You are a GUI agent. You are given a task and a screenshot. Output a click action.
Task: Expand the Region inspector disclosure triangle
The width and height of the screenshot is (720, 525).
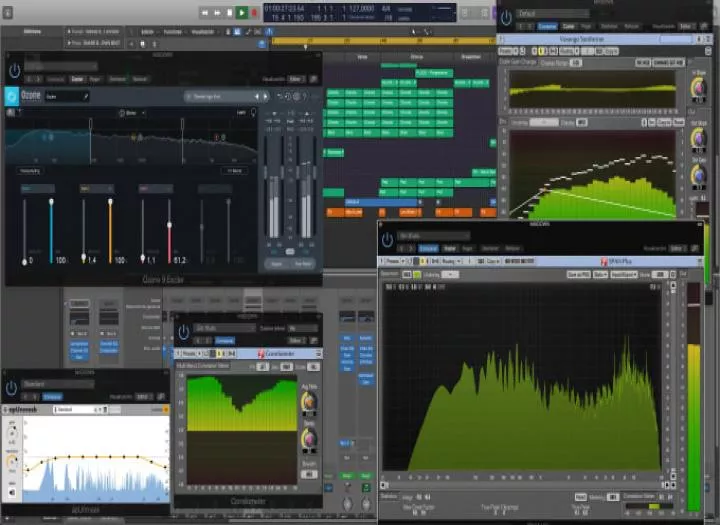point(69,32)
